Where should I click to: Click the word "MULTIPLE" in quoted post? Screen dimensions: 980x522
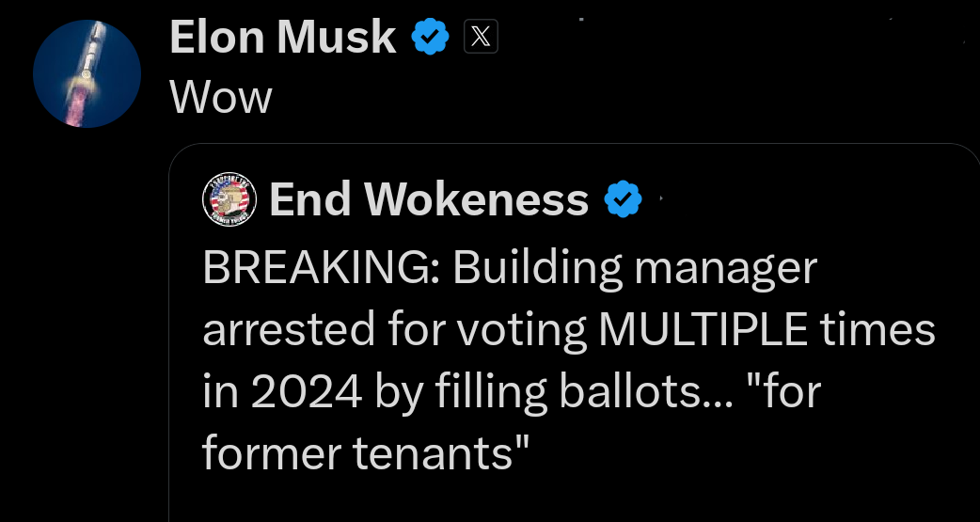point(703,330)
